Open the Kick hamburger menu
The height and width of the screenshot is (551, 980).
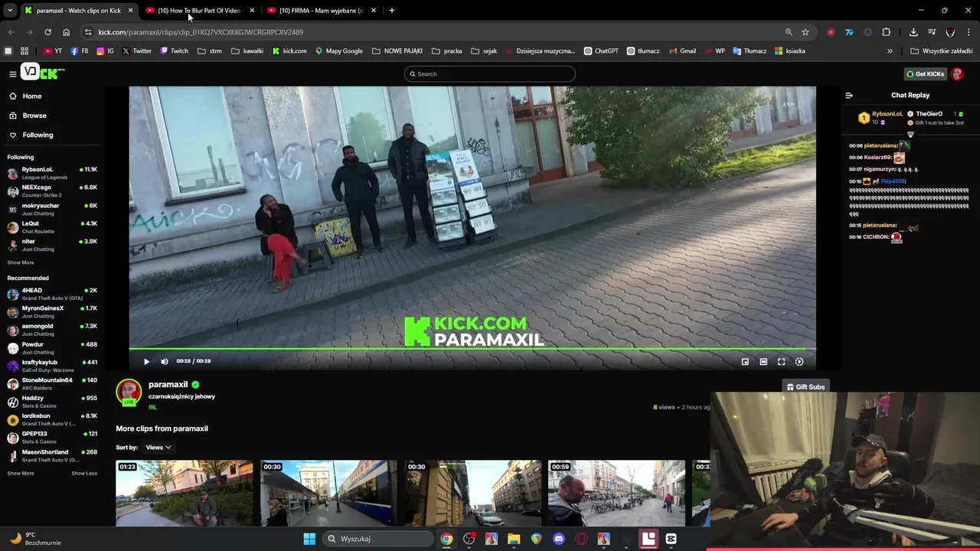[x=12, y=73]
